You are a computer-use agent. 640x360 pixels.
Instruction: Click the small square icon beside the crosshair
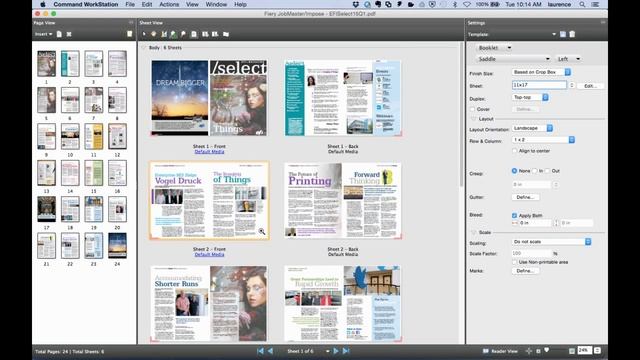pyautogui.click(x=538, y=351)
